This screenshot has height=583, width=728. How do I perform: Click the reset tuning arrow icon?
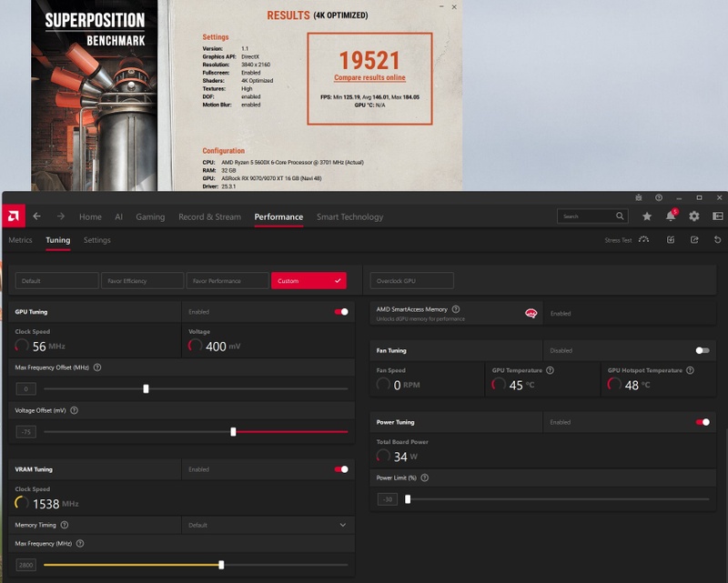pos(718,240)
